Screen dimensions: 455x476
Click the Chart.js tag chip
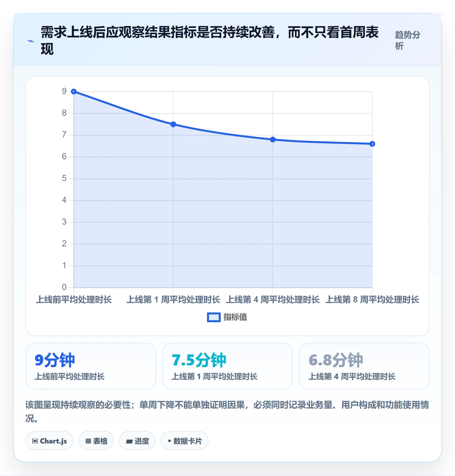(x=49, y=441)
